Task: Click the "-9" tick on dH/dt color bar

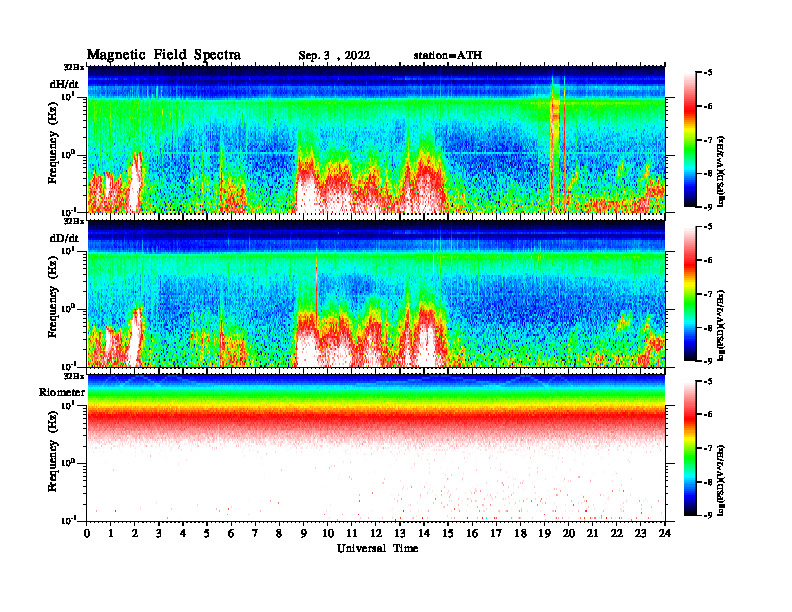Action: (x=708, y=207)
